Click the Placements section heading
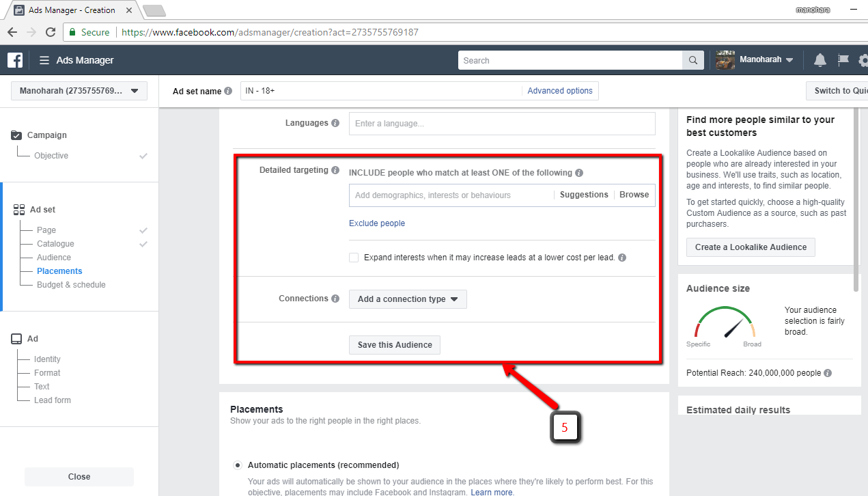This screenshot has height=496, width=868. tap(257, 409)
